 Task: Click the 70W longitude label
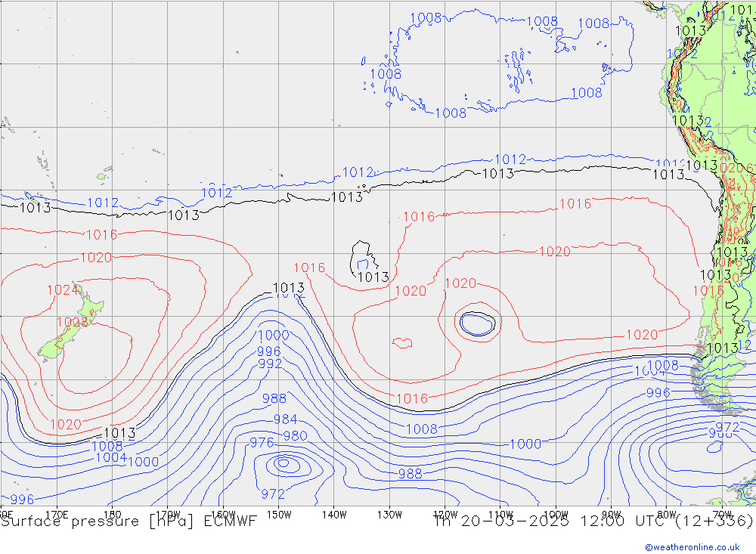click(x=722, y=515)
